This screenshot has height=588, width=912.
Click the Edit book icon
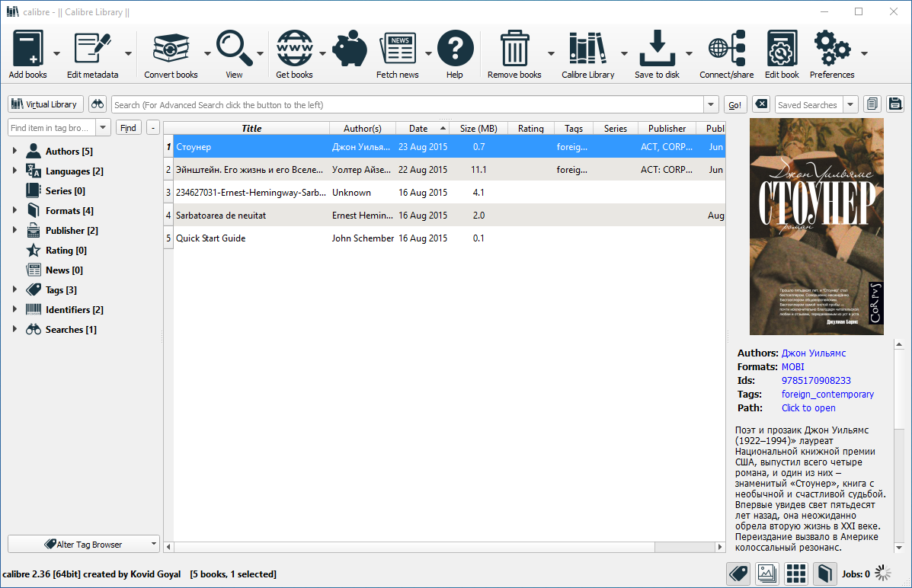[782, 49]
